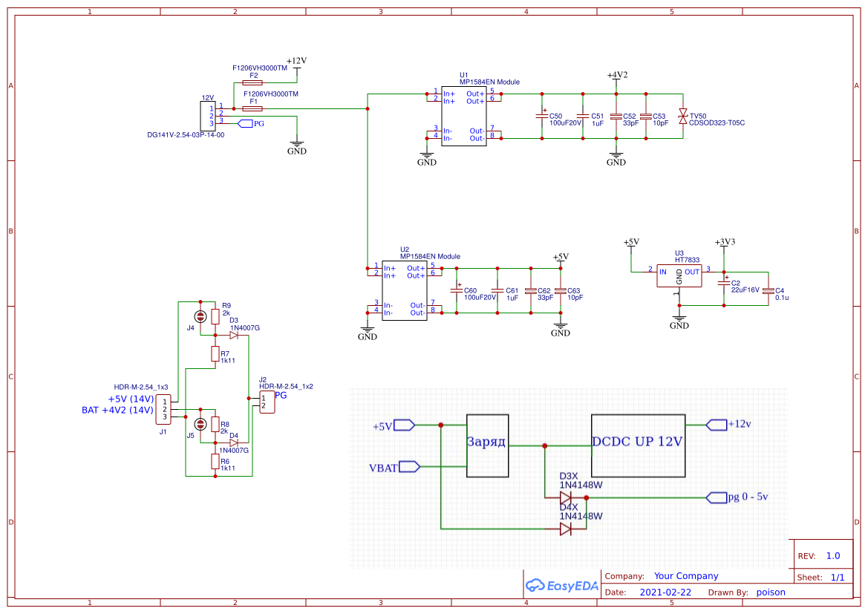868x614 pixels.
Task: Select the U2 MP1584EN module symbol
Action: tap(405, 290)
